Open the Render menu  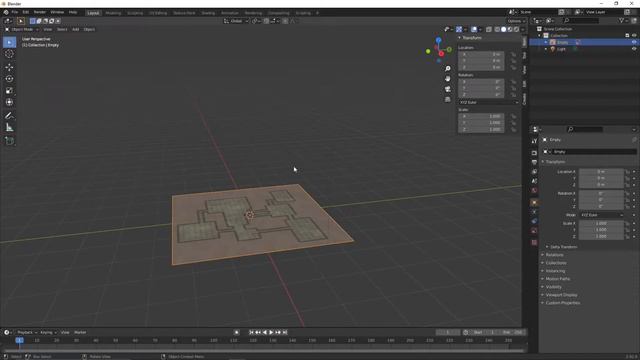click(40, 12)
